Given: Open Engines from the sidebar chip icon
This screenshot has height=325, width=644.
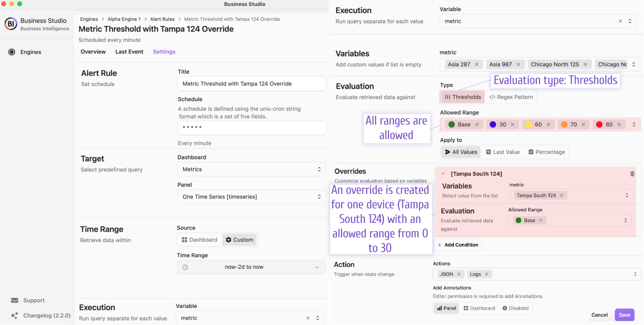Looking at the screenshot, I should coord(12,52).
